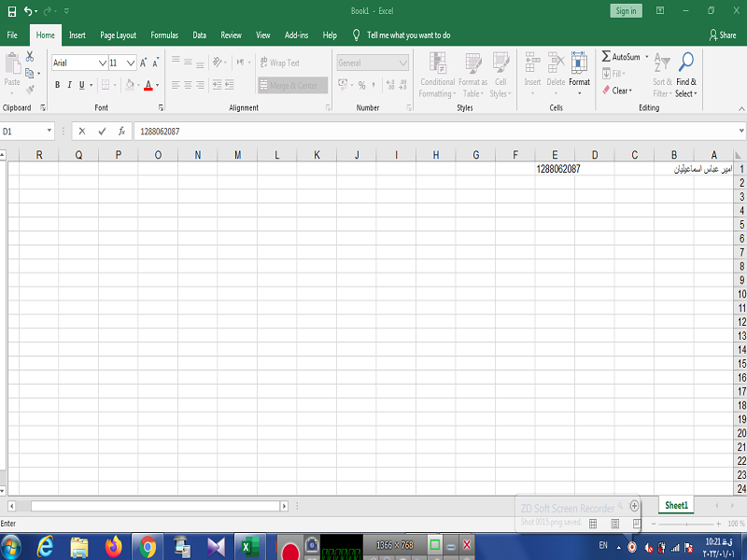The height and width of the screenshot is (560, 747).
Task: Click the Sign in button
Action: click(626, 11)
